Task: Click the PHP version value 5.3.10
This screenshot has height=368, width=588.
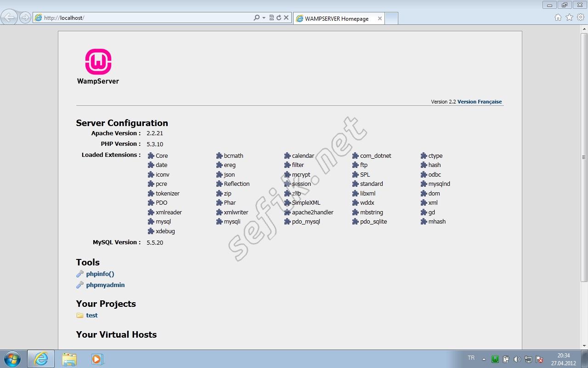Action: [155, 144]
